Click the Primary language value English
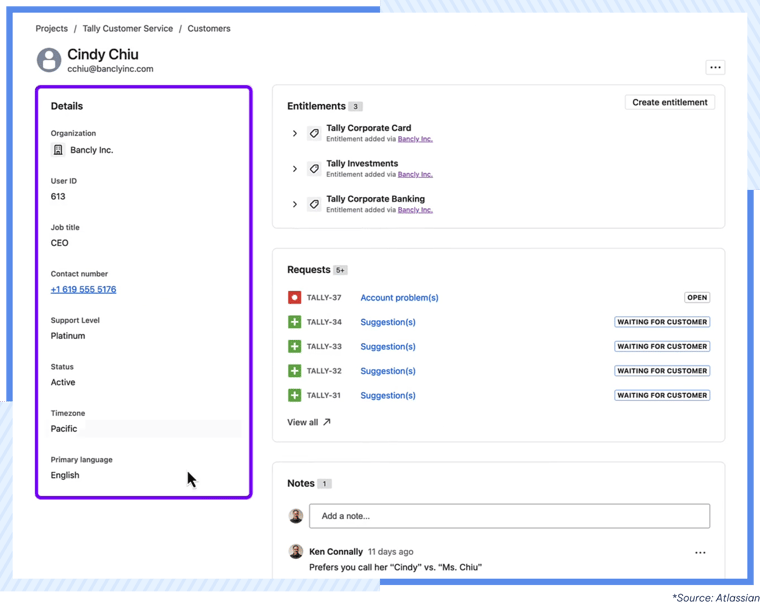This screenshot has width=760, height=604. [x=65, y=475]
